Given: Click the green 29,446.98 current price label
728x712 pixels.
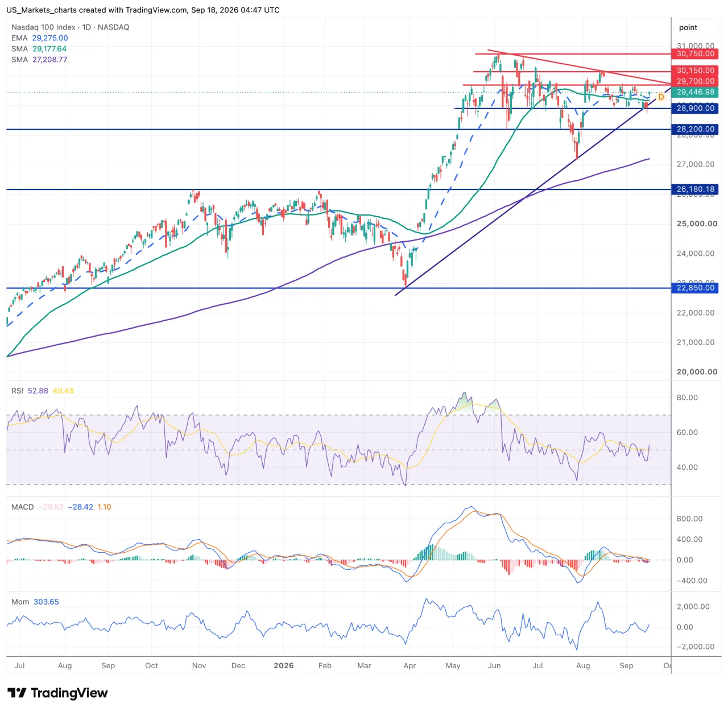Looking at the screenshot, I should click(695, 92).
